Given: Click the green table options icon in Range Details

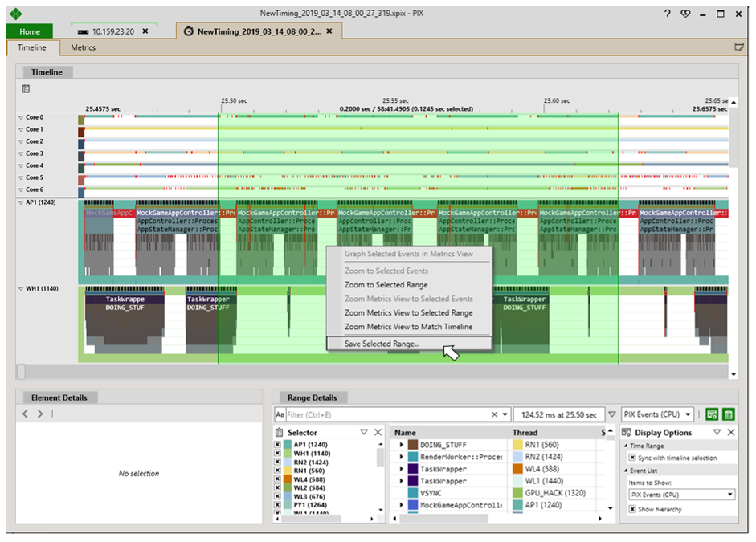Looking at the screenshot, I should tap(712, 414).
